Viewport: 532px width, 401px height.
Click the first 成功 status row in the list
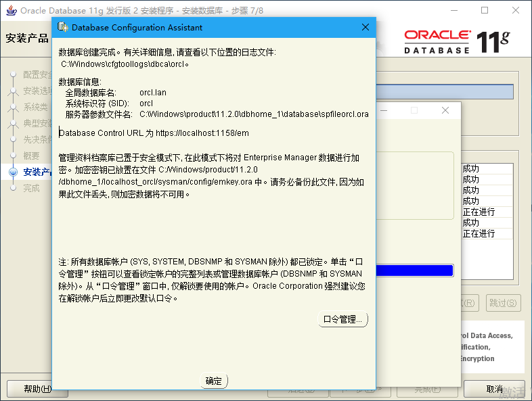(487, 168)
